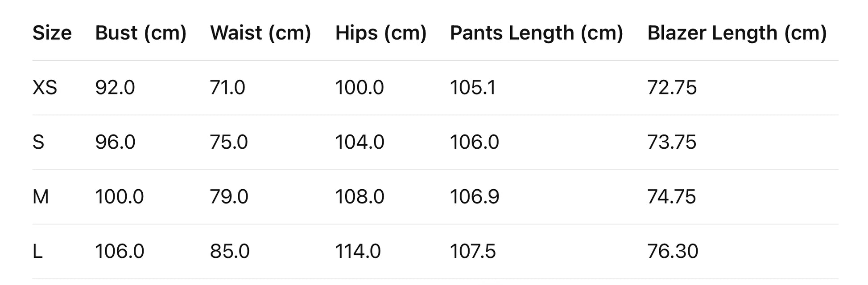Select the Blazer Length (cm) header
The width and height of the screenshot is (868, 285).
[x=737, y=33]
